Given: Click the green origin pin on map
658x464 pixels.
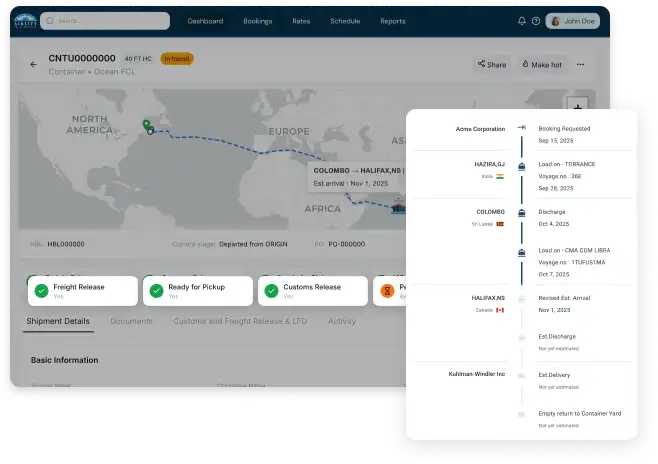Looking at the screenshot, I should tap(146, 124).
